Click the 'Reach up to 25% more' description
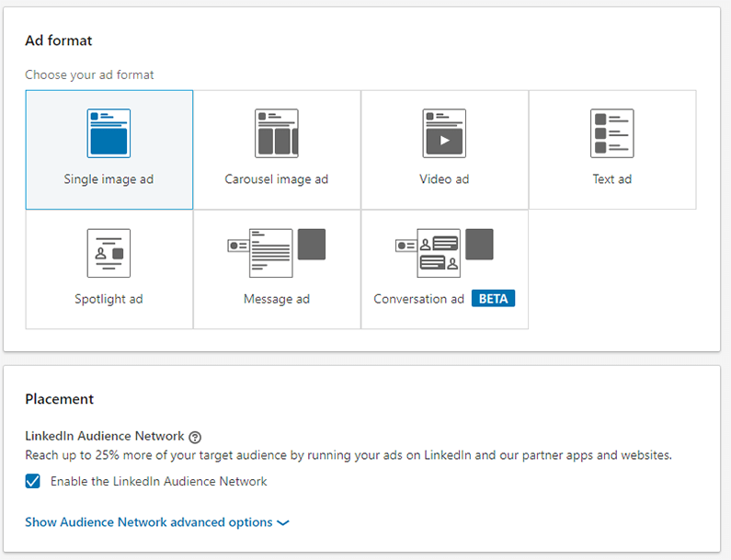 [x=348, y=455]
